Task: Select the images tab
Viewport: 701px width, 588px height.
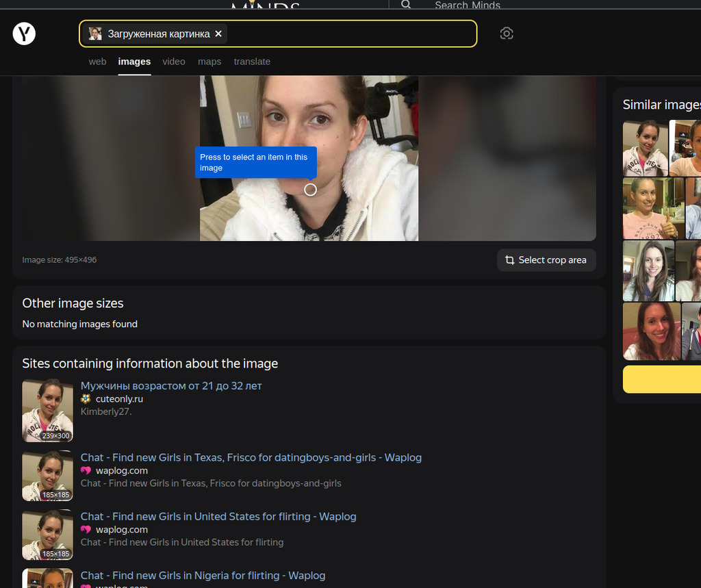Action: click(x=134, y=62)
